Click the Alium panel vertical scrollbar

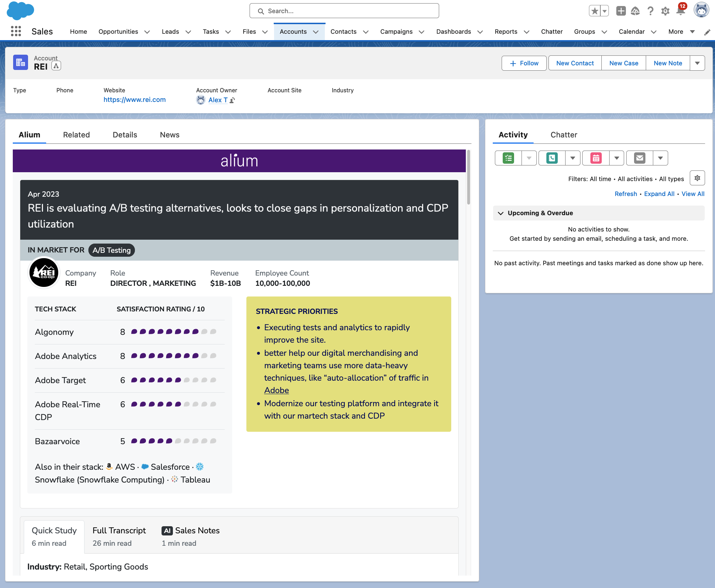coord(469,178)
